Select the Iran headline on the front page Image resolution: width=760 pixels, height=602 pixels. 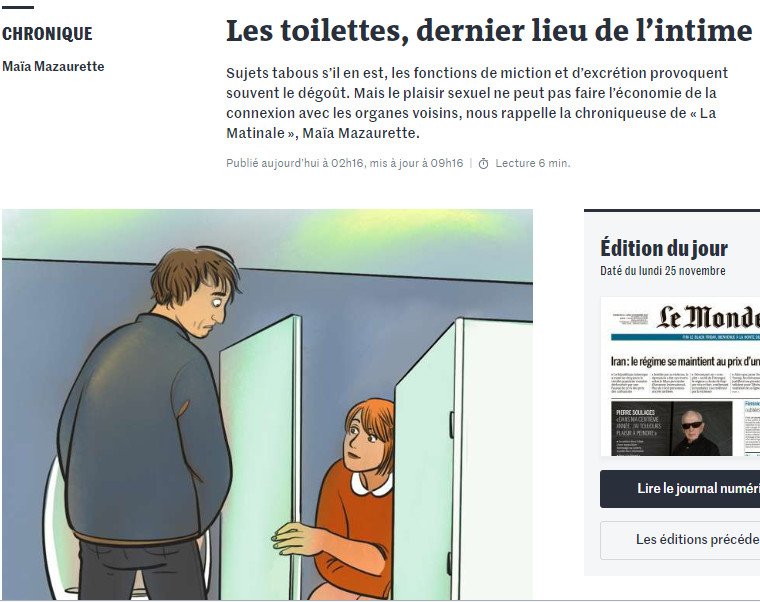(685, 361)
